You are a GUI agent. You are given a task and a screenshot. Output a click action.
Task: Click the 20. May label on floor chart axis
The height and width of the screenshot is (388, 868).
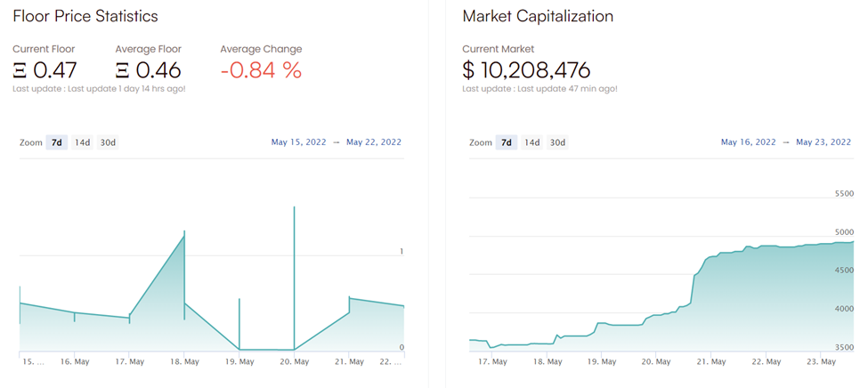[295, 361]
